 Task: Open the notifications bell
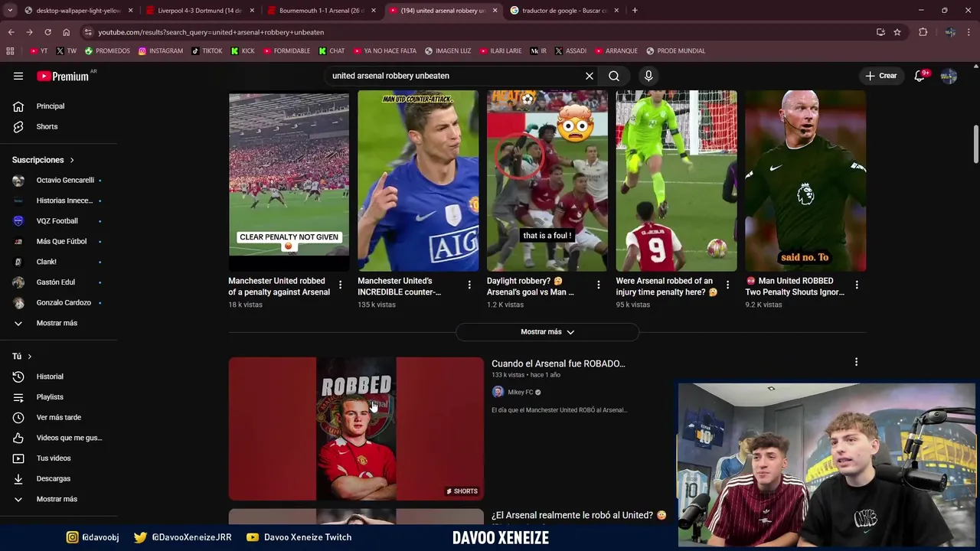[x=920, y=76]
